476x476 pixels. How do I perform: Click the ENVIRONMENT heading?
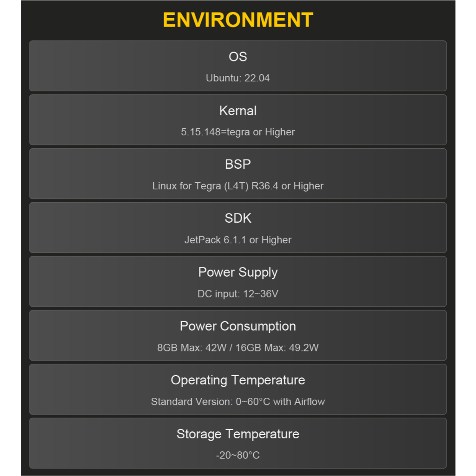click(x=238, y=20)
